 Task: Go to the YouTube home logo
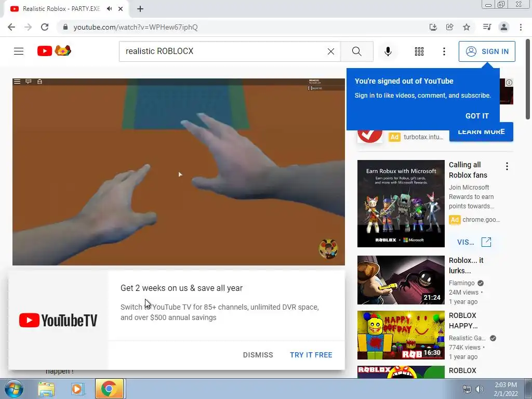tap(54, 51)
